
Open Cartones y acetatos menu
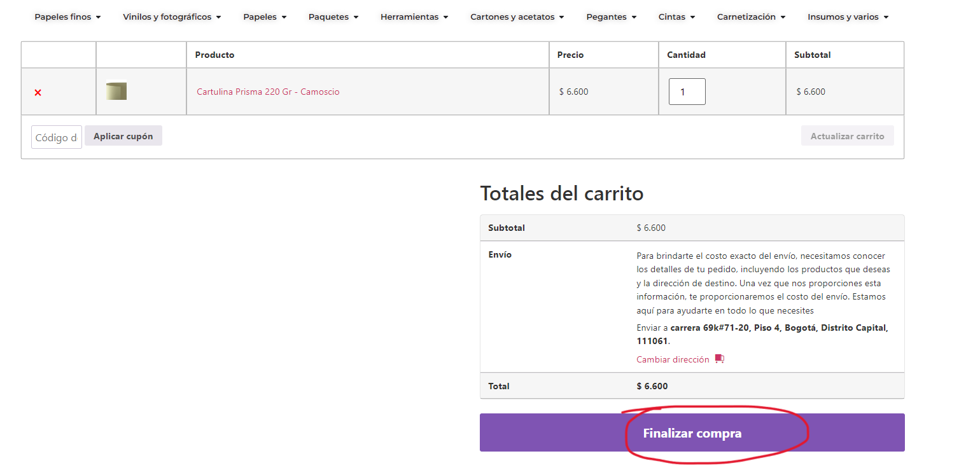click(517, 17)
